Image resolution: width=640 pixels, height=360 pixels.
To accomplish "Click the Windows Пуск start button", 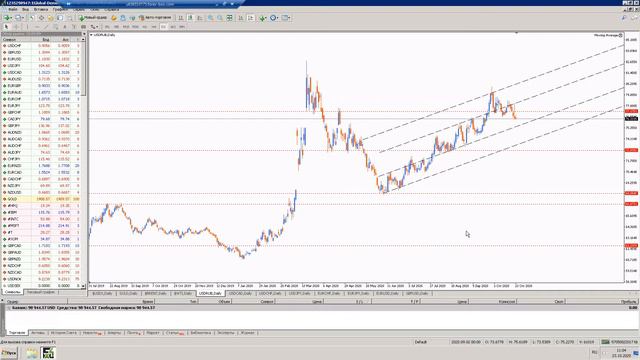I will (9, 352).
